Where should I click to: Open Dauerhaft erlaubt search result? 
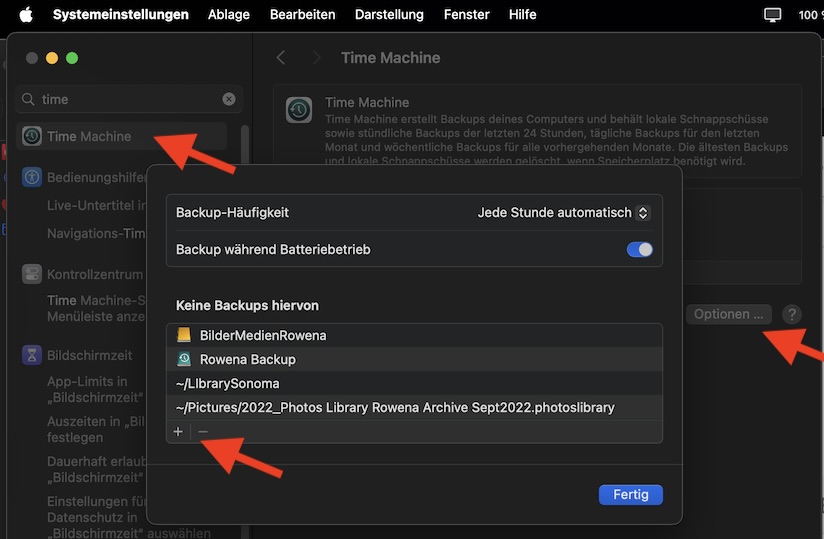[97, 469]
